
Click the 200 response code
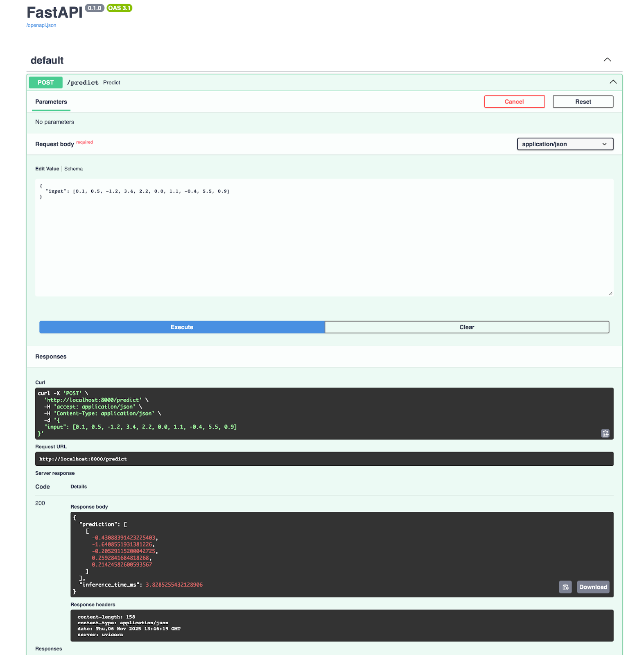point(40,503)
